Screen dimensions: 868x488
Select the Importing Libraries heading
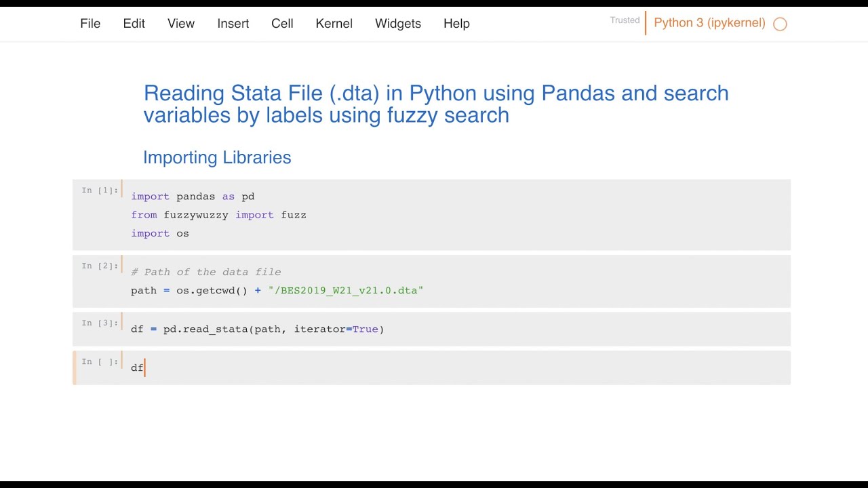(x=217, y=157)
